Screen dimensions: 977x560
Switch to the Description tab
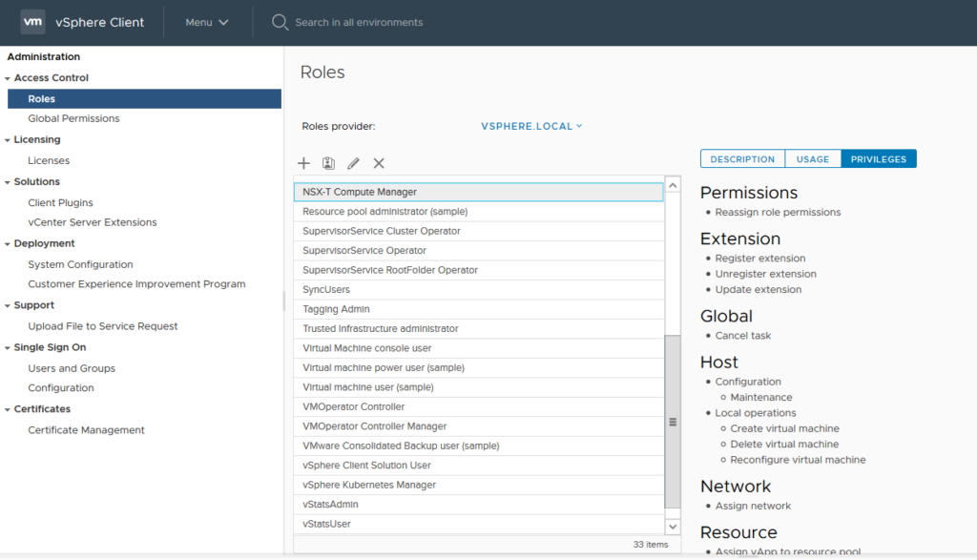click(742, 159)
